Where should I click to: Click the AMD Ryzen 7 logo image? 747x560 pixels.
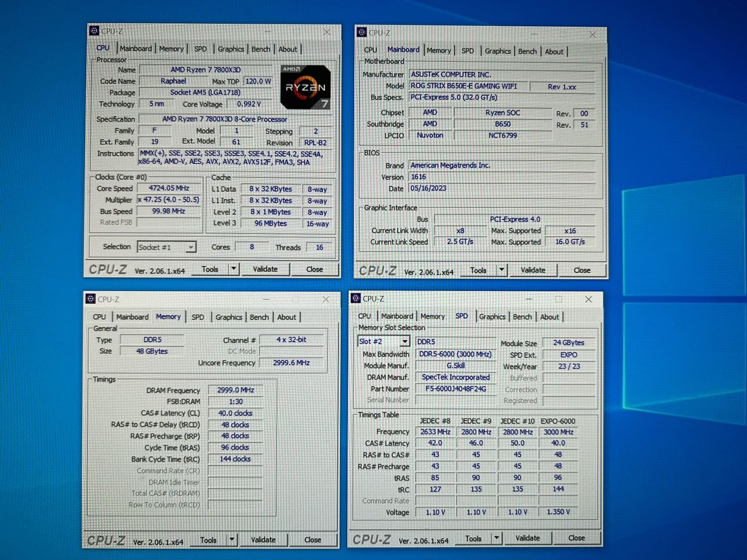[x=305, y=87]
